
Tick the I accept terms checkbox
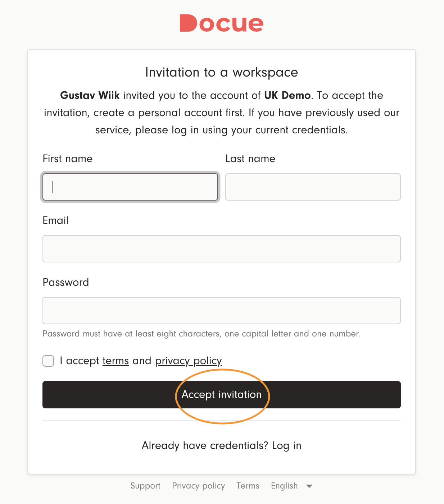pyautogui.click(x=48, y=361)
